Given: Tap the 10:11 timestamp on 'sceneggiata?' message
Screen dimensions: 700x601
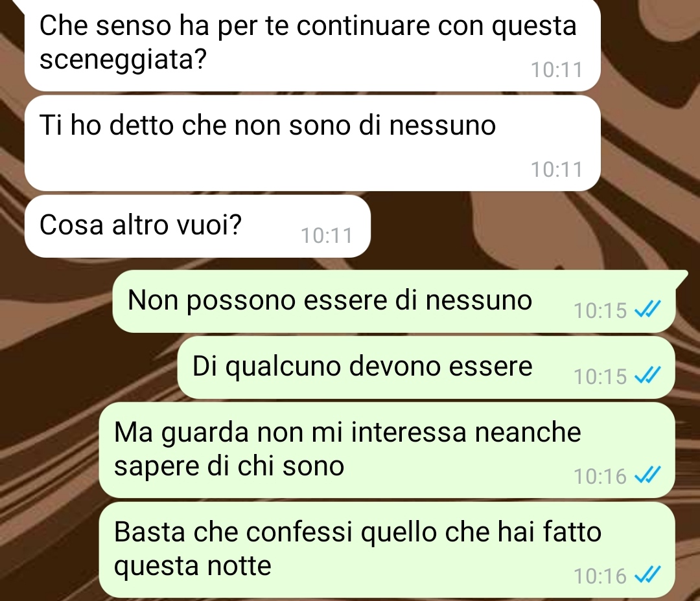Looking at the screenshot, I should pos(557,70).
